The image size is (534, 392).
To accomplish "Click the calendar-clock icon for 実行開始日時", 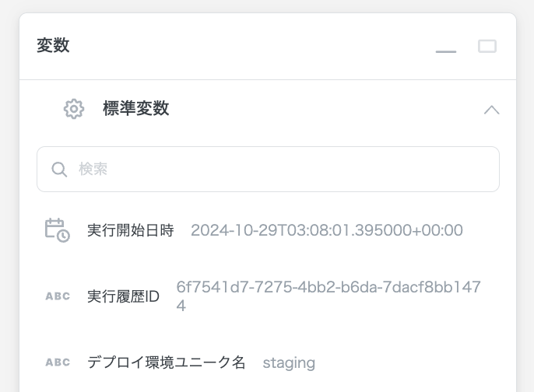I will (x=57, y=230).
